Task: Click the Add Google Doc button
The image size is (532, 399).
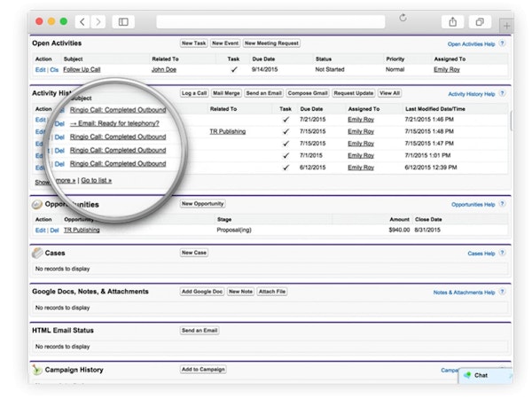Action: pyautogui.click(x=202, y=292)
